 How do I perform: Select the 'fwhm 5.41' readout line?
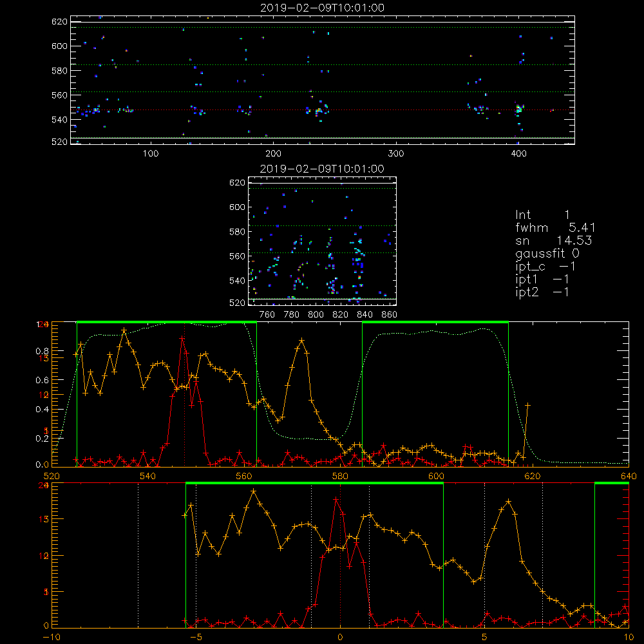coord(555,227)
